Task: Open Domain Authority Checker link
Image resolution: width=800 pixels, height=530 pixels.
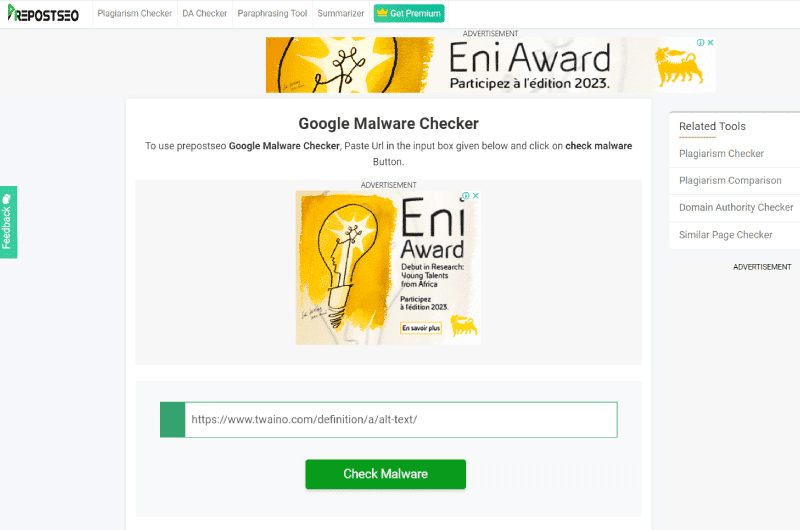Action: click(736, 208)
